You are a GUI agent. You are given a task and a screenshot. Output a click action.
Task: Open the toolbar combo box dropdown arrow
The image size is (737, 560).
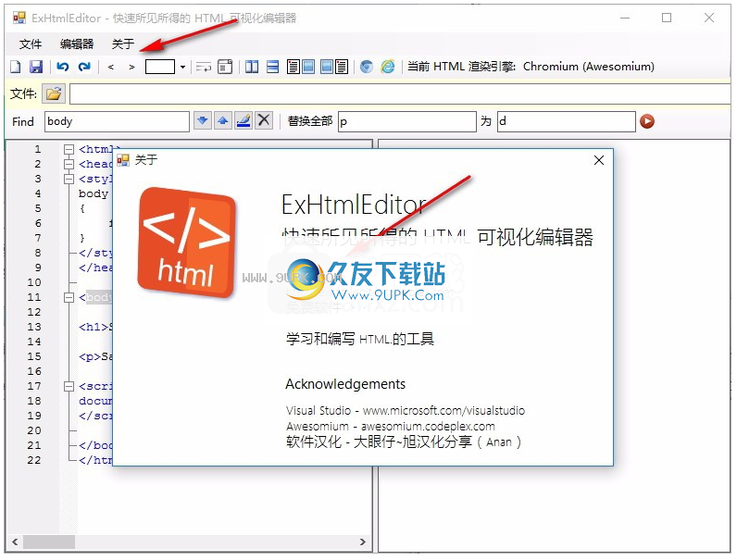pos(182,67)
